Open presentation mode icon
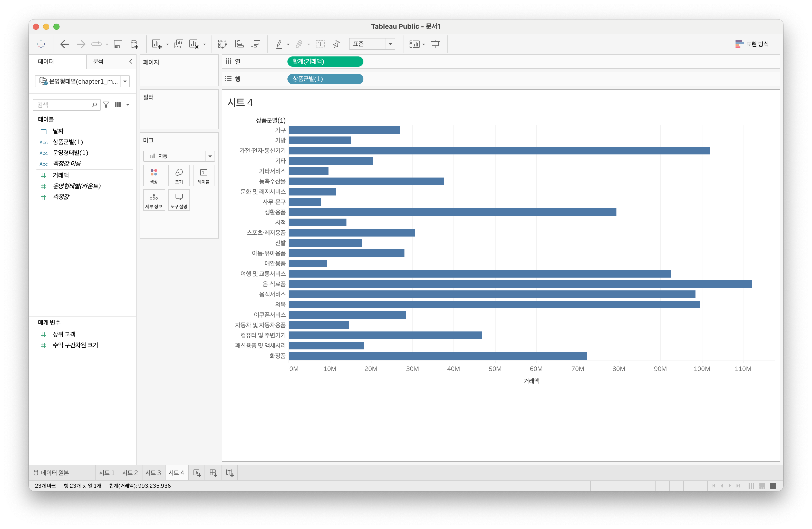The image size is (812, 529). pyautogui.click(x=435, y=44)
